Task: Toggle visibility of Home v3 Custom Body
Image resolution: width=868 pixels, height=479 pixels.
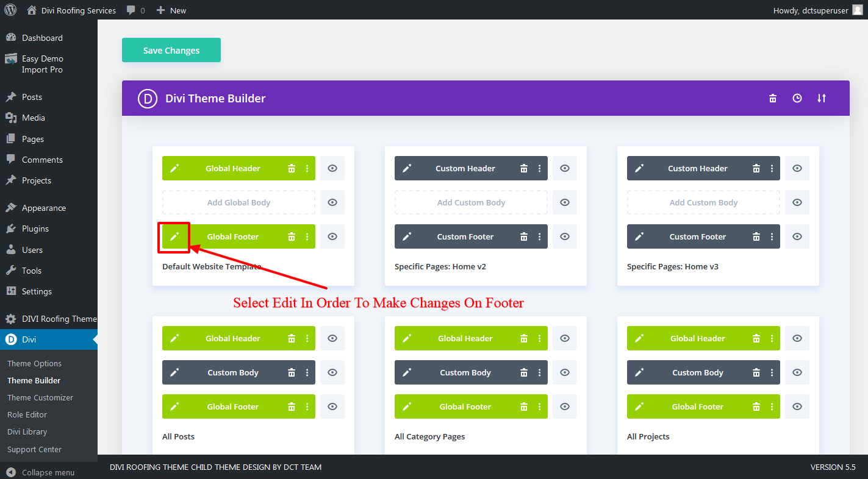Action: tap(797, 202)
